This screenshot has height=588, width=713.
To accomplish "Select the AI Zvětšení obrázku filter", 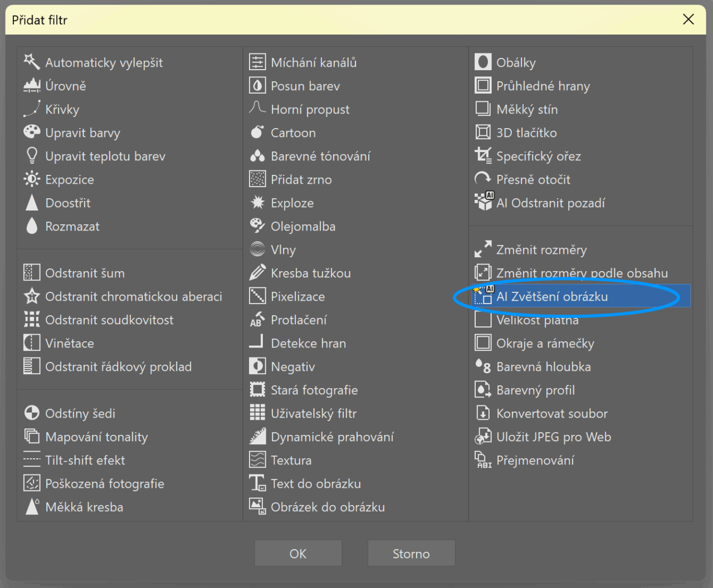I will tap(551, 296).
